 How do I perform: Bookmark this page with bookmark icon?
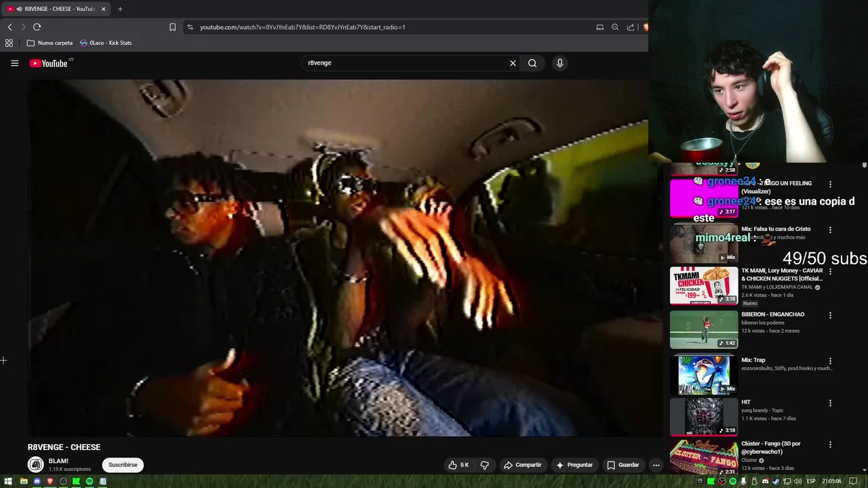tap(172, 27)
